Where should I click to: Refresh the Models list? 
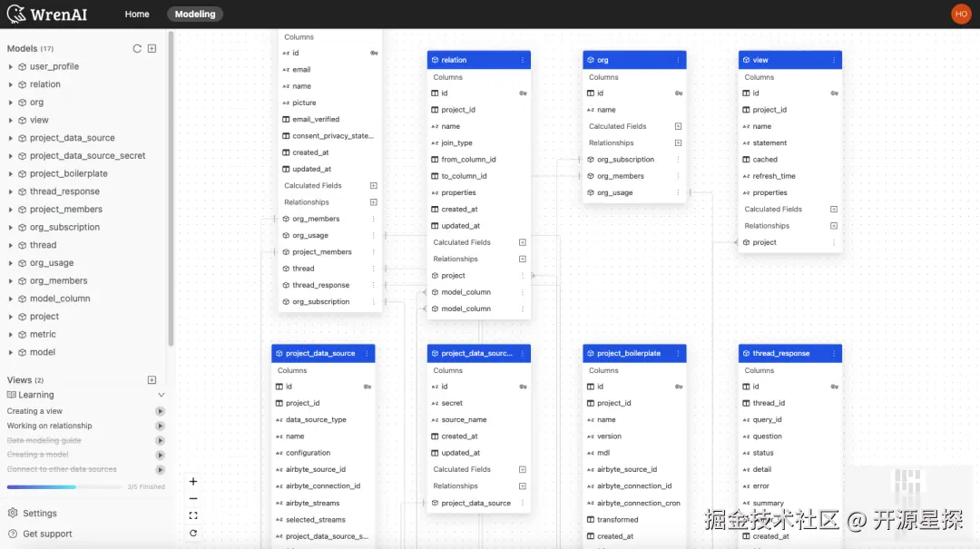[137, 48]
